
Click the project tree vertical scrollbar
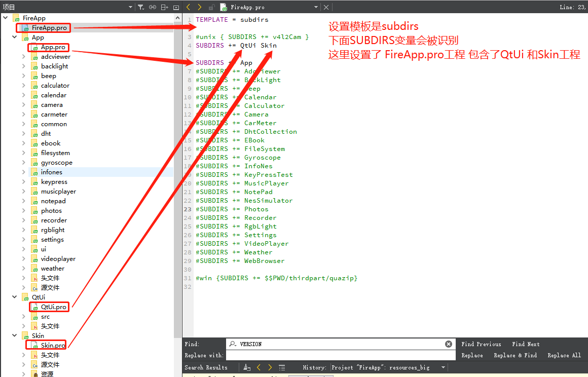tap(177, 176)
